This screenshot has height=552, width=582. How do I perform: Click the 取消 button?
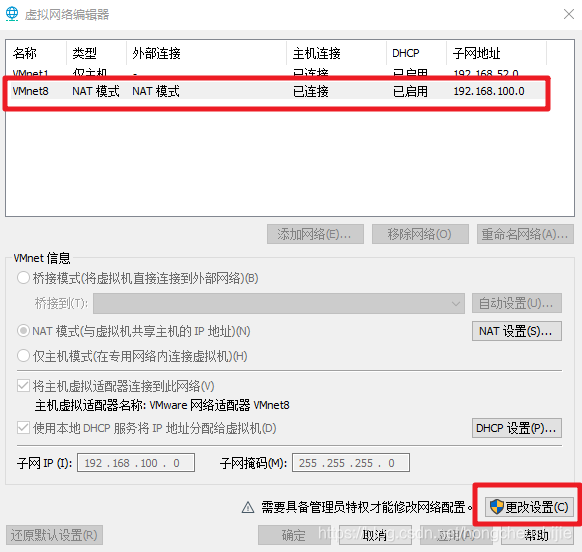point(375,535)
